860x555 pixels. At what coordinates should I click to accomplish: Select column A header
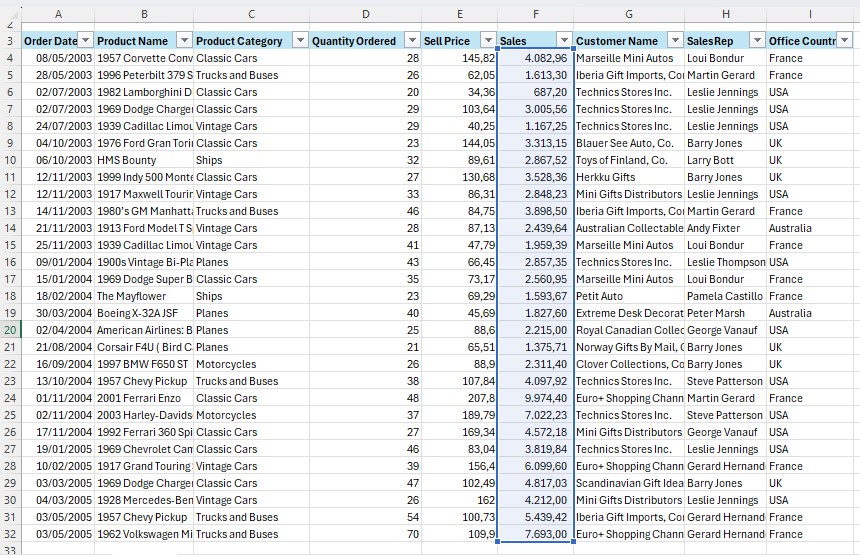[58, 14]
